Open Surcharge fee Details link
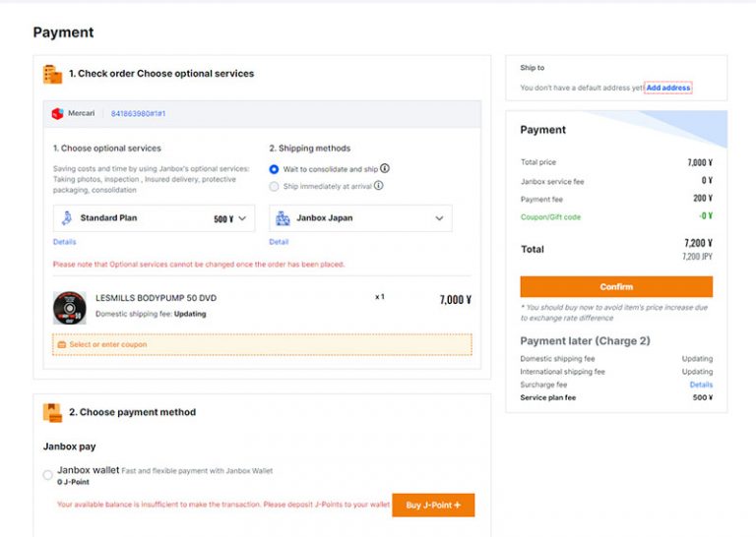Screen dimensions: 756x537 pyautogui.click(x=701, y=385)
